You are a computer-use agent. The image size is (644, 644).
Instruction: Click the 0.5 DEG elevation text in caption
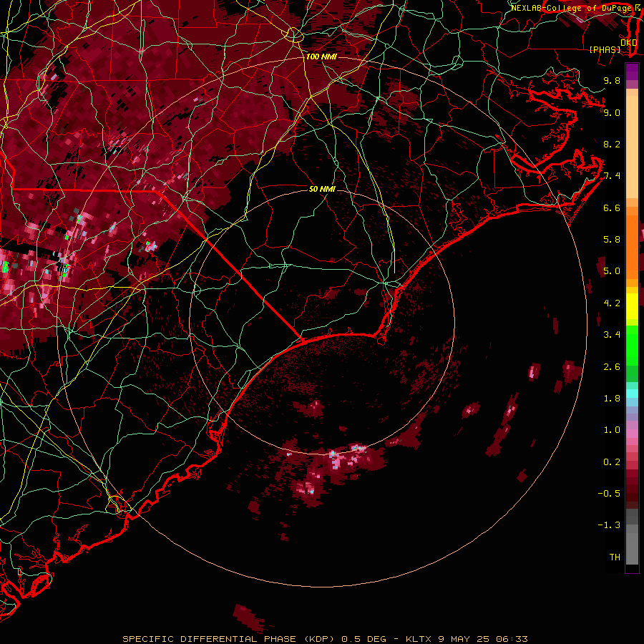(364, 639)
